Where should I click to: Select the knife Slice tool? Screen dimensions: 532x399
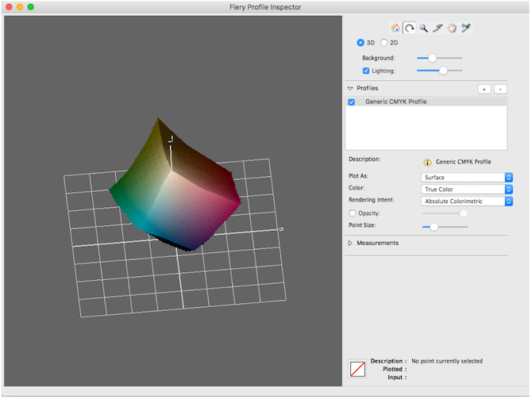point(438,28)
